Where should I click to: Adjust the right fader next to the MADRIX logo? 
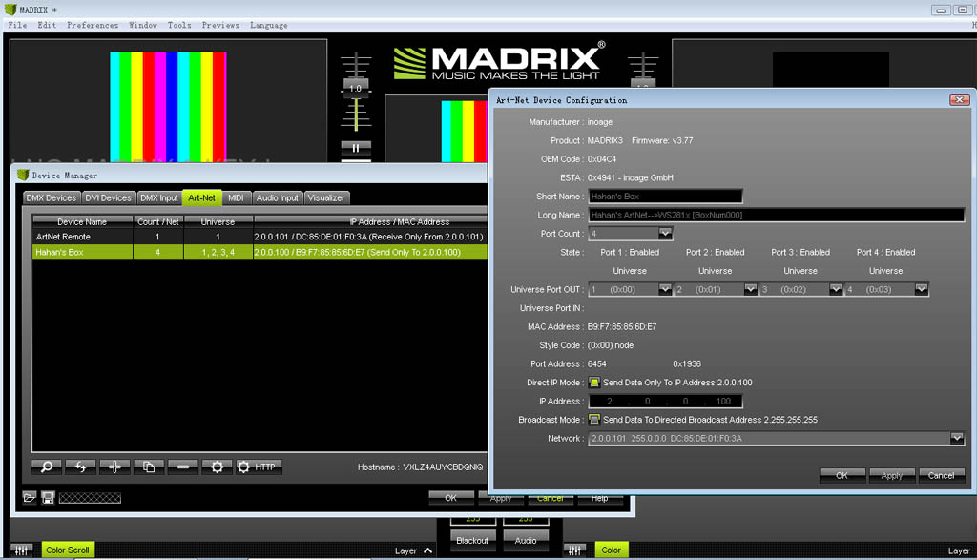pyautogui.click(x=643, y=81)
